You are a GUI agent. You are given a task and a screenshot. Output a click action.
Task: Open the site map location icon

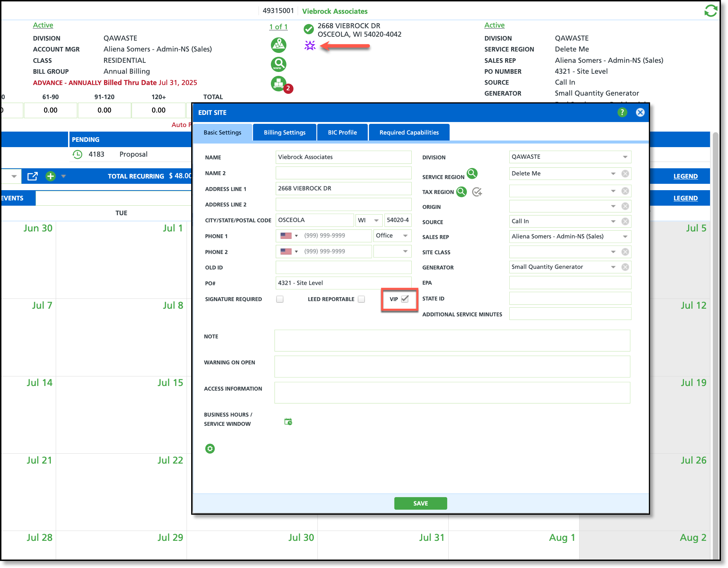(x=278, y=45)
